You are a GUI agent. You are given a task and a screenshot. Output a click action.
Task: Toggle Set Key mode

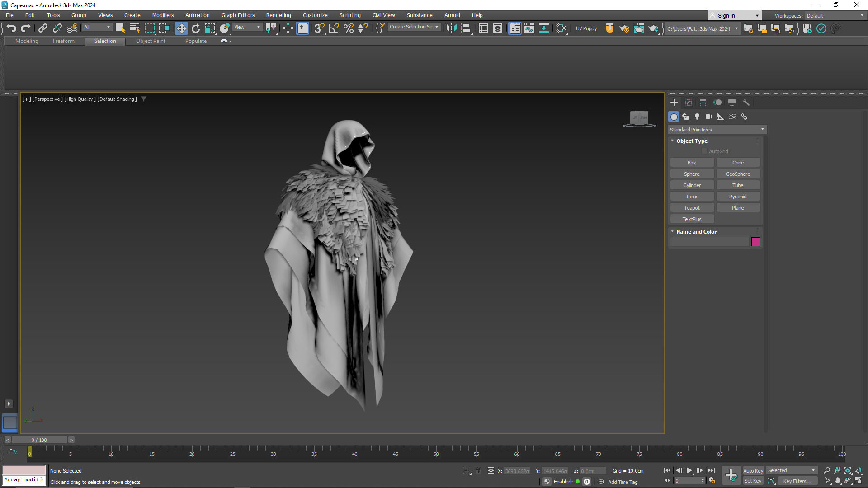pyautogui.click(x=753, y=481)
